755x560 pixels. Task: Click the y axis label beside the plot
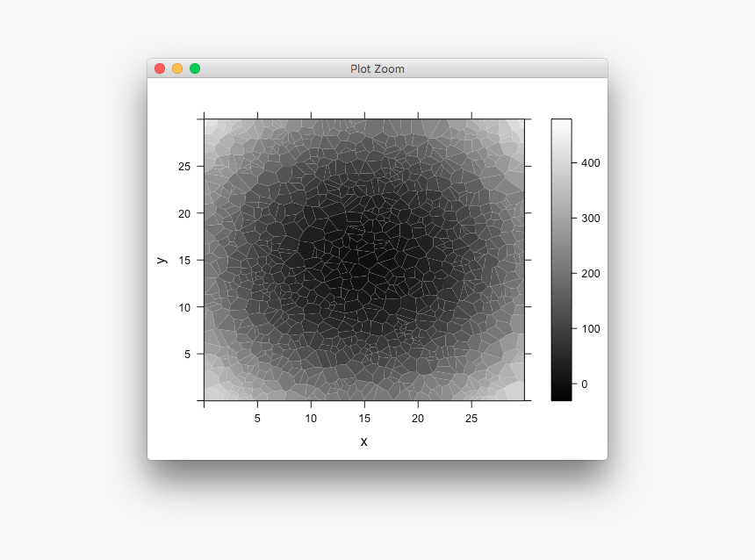tap(163, 259)
